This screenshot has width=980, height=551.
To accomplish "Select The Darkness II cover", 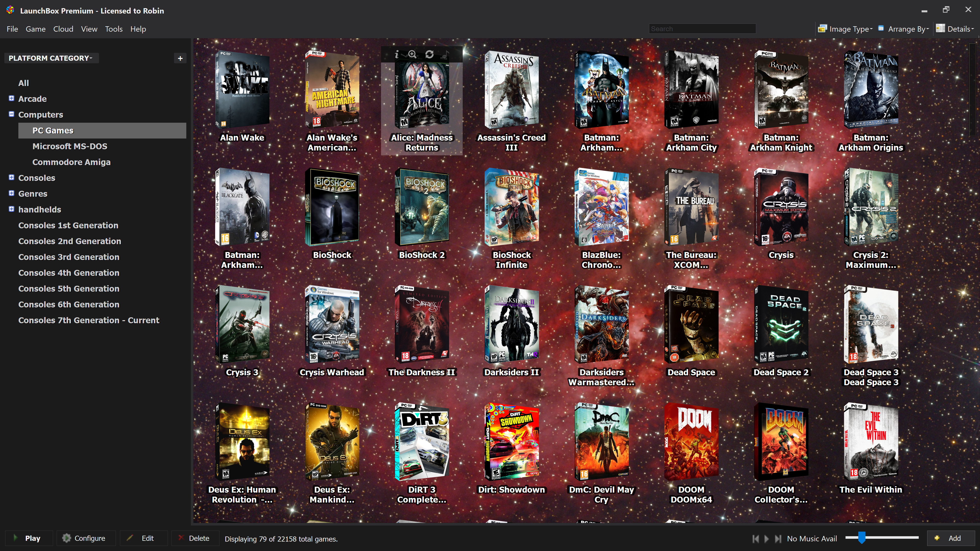I will coord(422,325).
